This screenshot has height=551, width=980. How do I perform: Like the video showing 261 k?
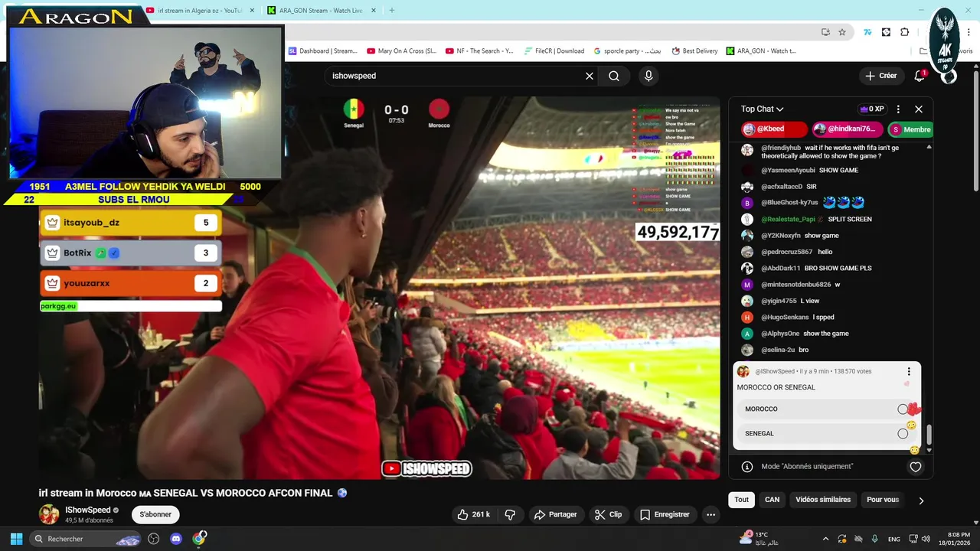tap(474, 514)
